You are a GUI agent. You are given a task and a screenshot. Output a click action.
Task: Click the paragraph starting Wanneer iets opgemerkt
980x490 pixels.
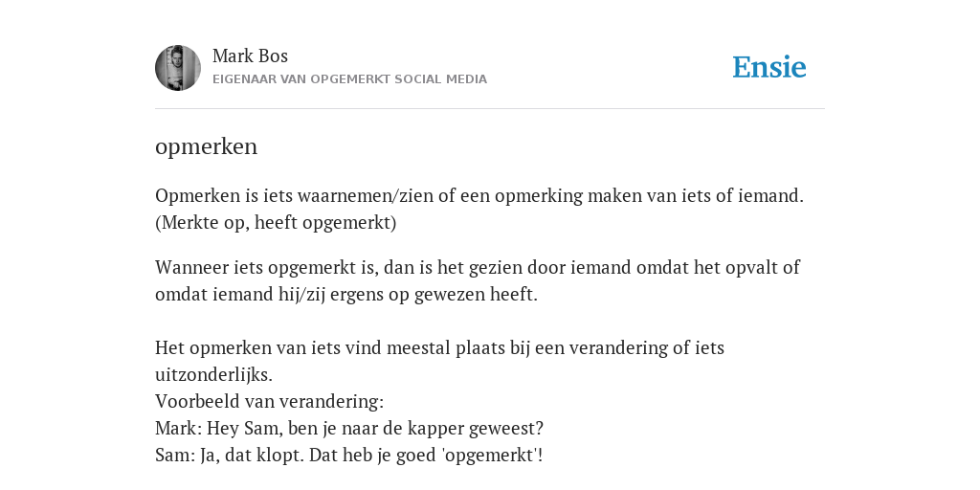tap(478, 280)
